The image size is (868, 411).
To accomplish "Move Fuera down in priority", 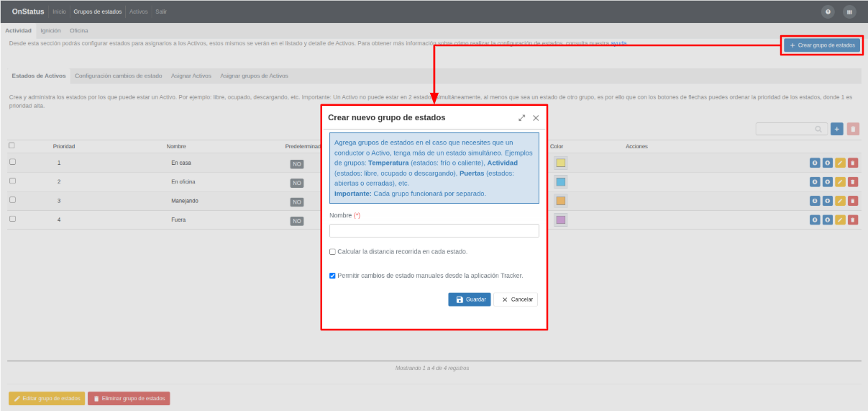I will (815, 220).
